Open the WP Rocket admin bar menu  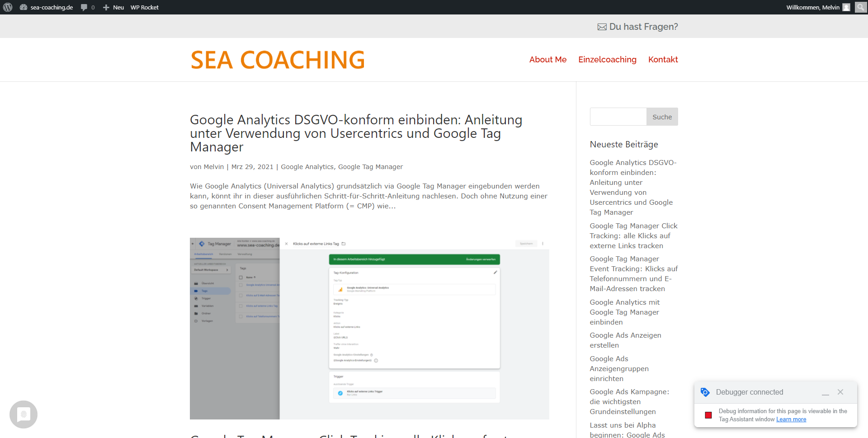145,7
